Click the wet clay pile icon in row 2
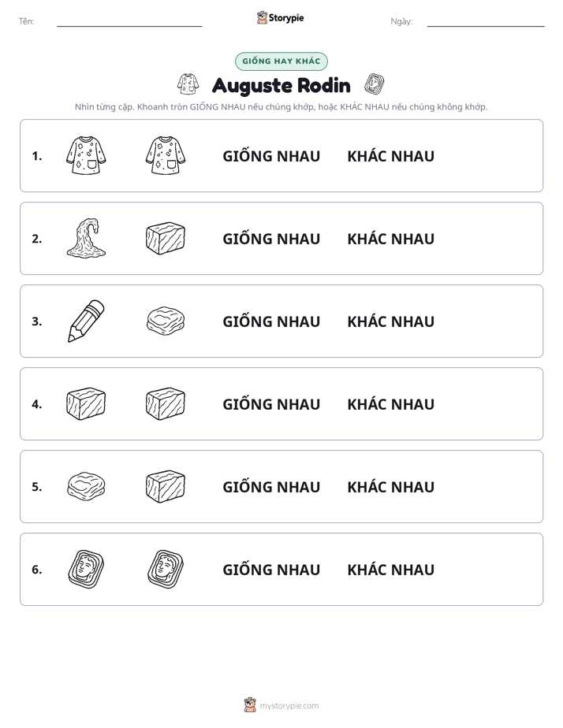 tap(86, 238)
